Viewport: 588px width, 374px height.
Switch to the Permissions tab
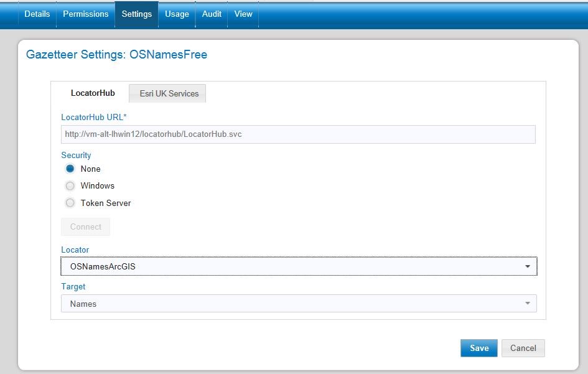85,14
